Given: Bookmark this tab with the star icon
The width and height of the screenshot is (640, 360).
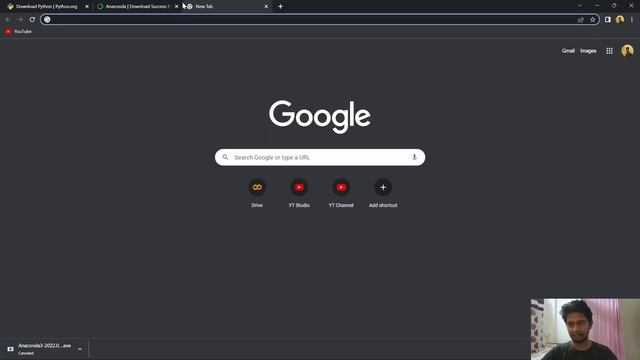Looking at the screenshot, I should 593,20.
